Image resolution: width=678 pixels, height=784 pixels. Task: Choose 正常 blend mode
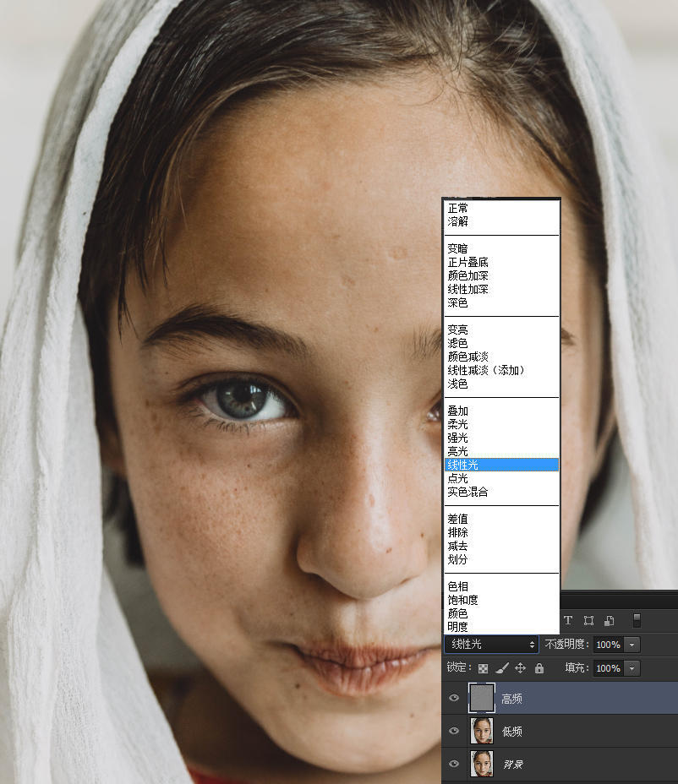coord(501,208)
